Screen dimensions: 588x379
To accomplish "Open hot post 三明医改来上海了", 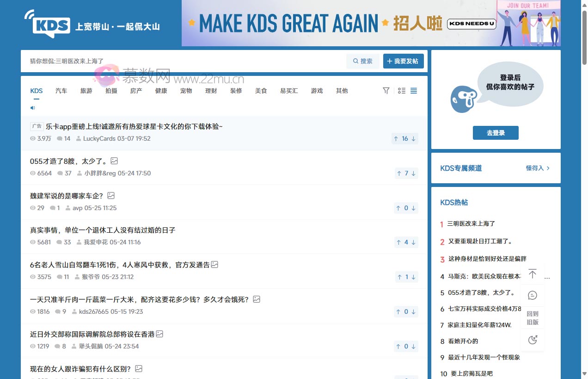I will pos(471,224).
